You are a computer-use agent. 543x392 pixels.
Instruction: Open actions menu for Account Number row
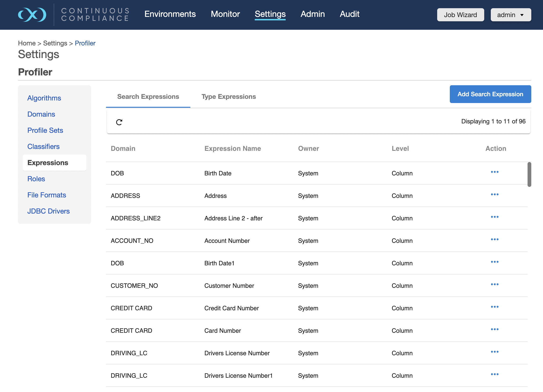click(494, 240)
